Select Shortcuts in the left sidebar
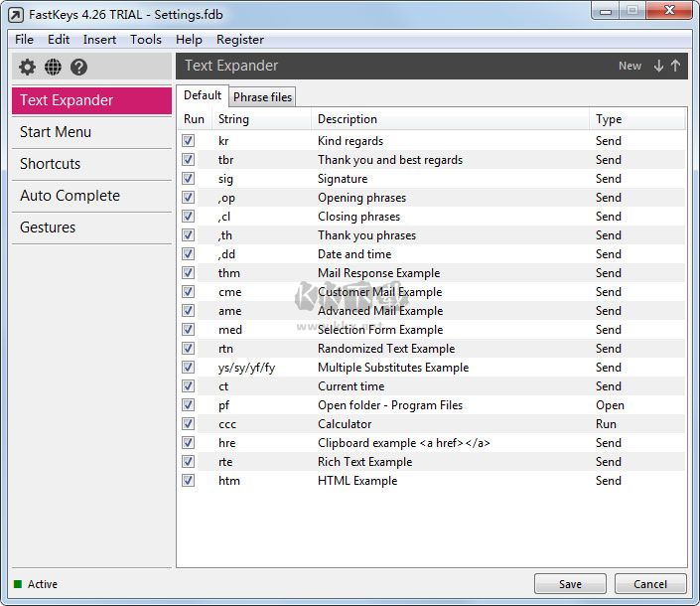The image size is (700, 606). (x=51, y=164)
